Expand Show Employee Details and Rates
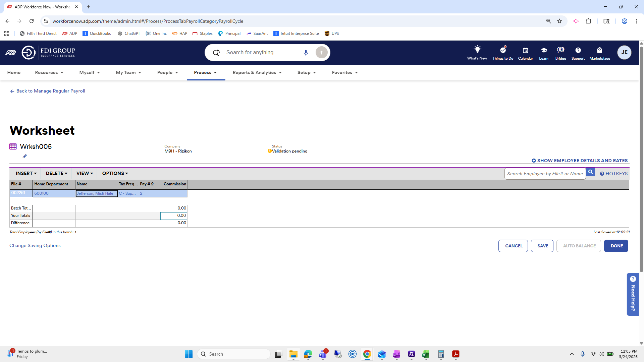 tap(579, 161)
